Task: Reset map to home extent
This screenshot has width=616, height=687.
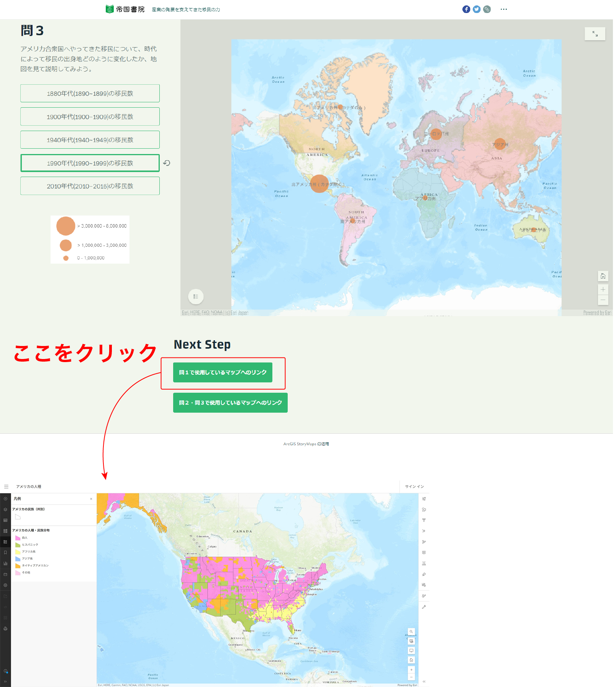Action: [603, 276]
